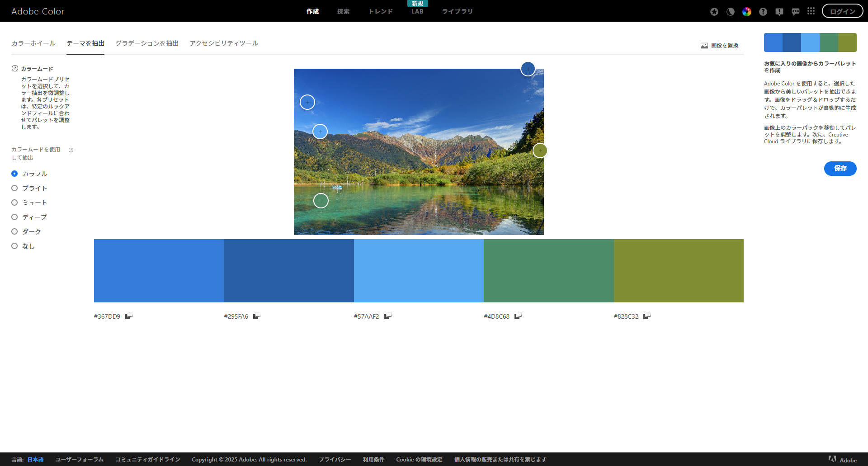Copy hex code #828C32
Viewport: 868px width, 466px height.
click(646, 316)
